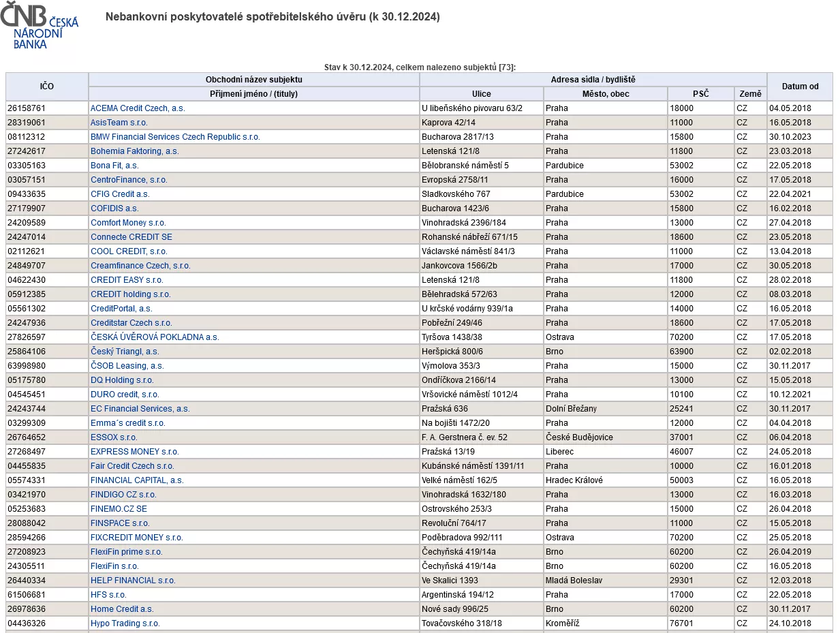Click the street U libeňského pivovaru 63/2

point(472,108)
